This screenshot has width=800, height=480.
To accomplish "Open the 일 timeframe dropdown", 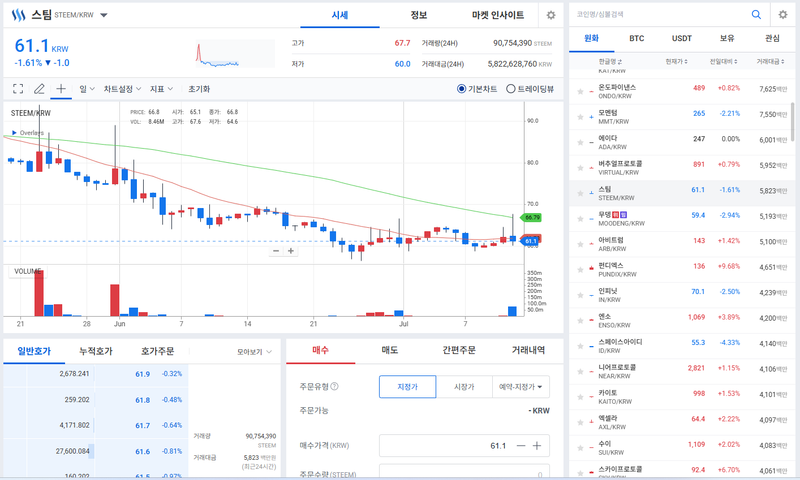I will tap(87, 89).
